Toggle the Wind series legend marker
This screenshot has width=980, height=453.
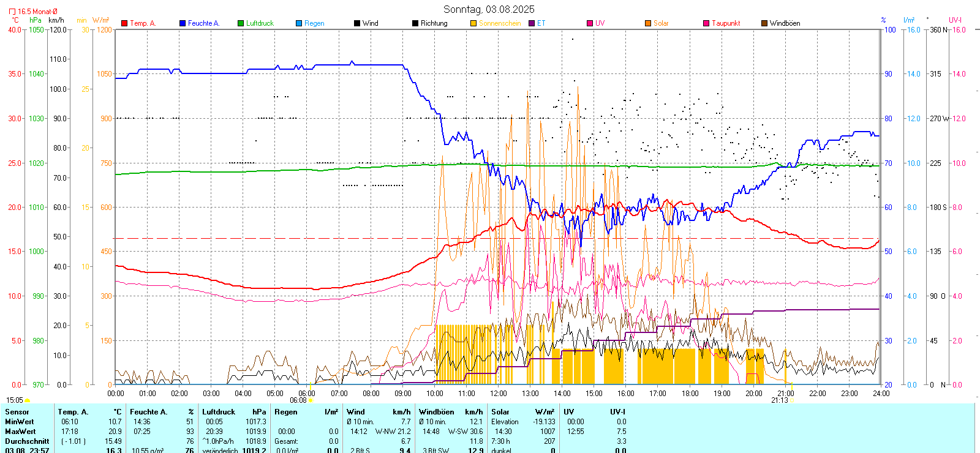357,23
